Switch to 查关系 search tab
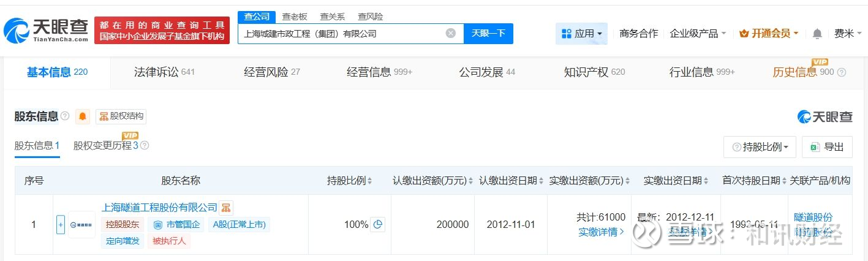 (333, 17)
